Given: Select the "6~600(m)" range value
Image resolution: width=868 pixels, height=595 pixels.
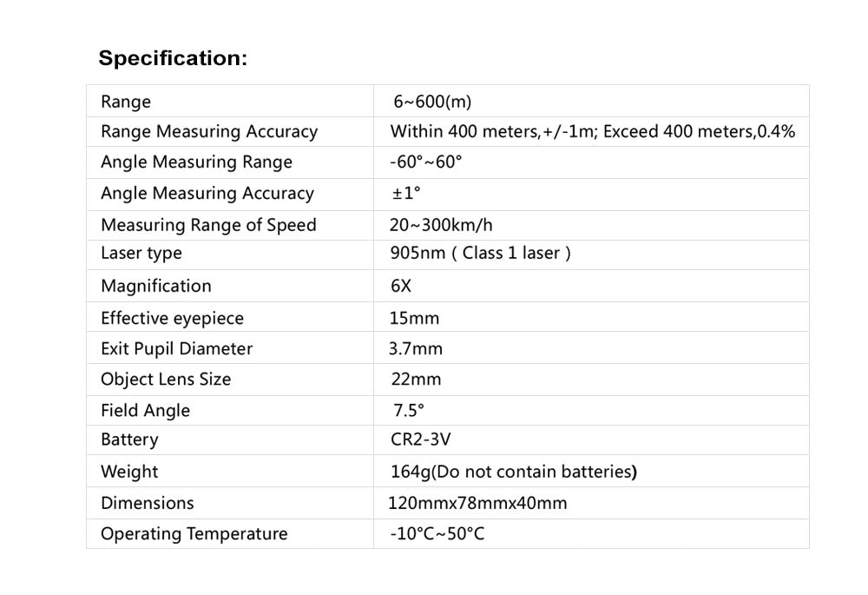Looking at the screenshot, I should tap(432, 102).
